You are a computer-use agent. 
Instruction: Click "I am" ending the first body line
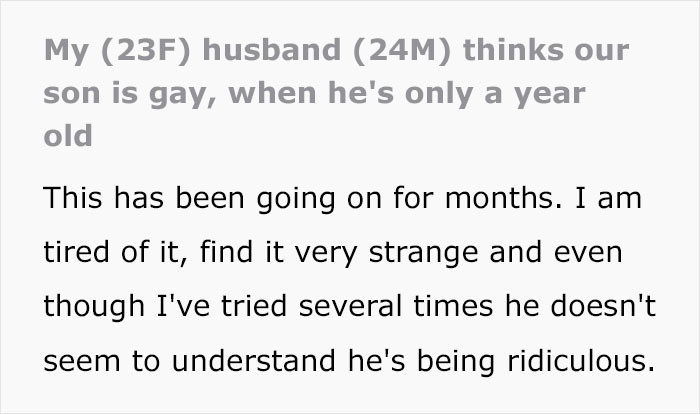click(x=608, y=198)
